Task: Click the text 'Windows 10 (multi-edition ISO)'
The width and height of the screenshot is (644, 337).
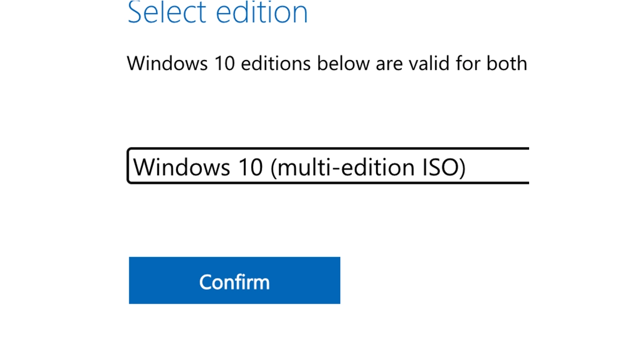Action: click(299, 167)
